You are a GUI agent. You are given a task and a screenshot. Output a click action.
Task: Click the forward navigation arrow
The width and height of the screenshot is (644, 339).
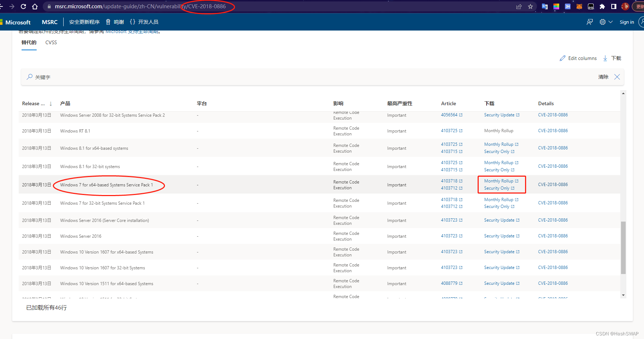12,6
